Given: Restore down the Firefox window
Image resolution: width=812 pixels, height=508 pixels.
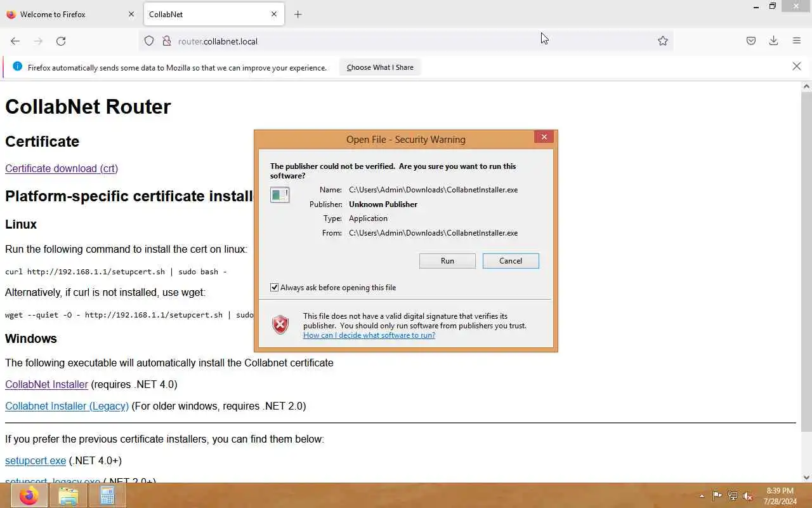Looking at the screenshot, I should pyautogui.click(x=772, y=7).
